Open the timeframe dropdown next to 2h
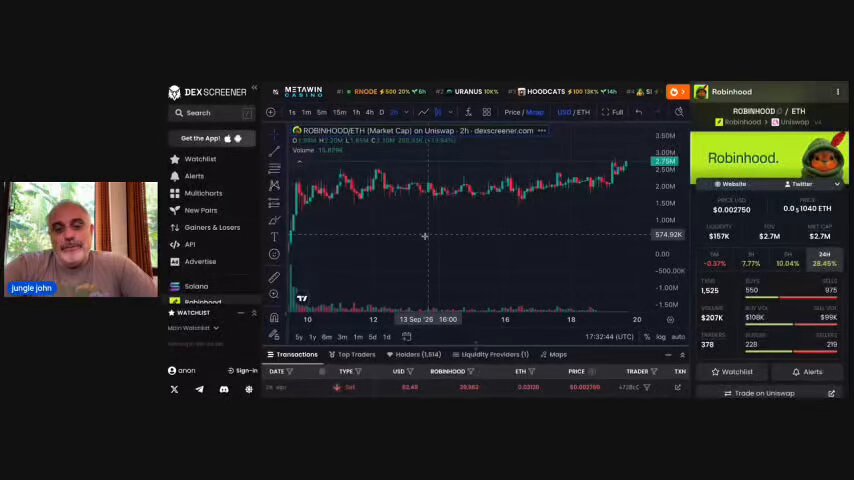 coord(406,112)
